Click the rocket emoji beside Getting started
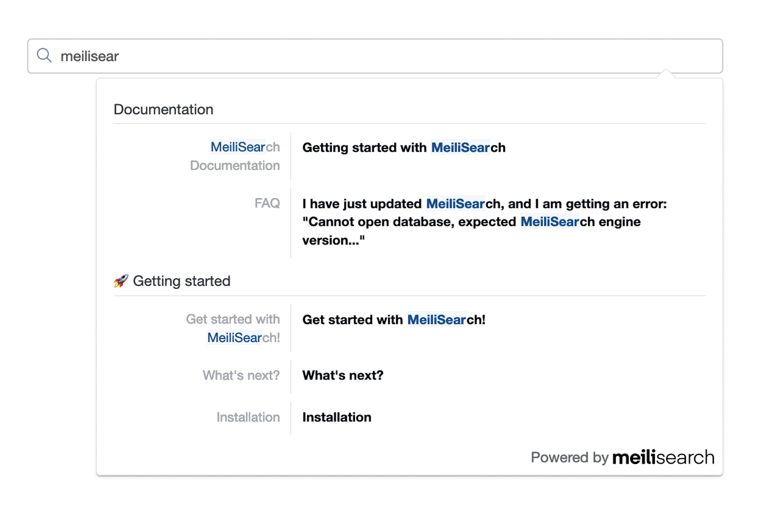The width and height of the screenshot is (762, 532). point(121,281)
